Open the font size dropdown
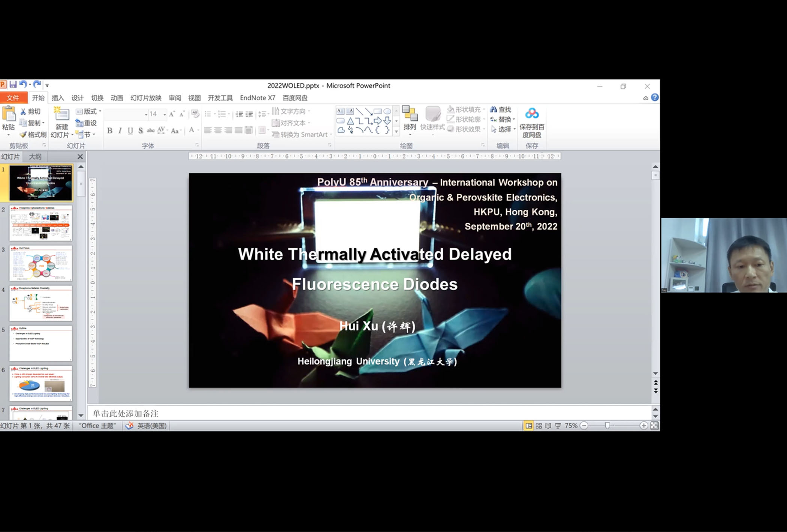Image resolution: width=787 pixels, height=532 pixels. tap(165, 114)
